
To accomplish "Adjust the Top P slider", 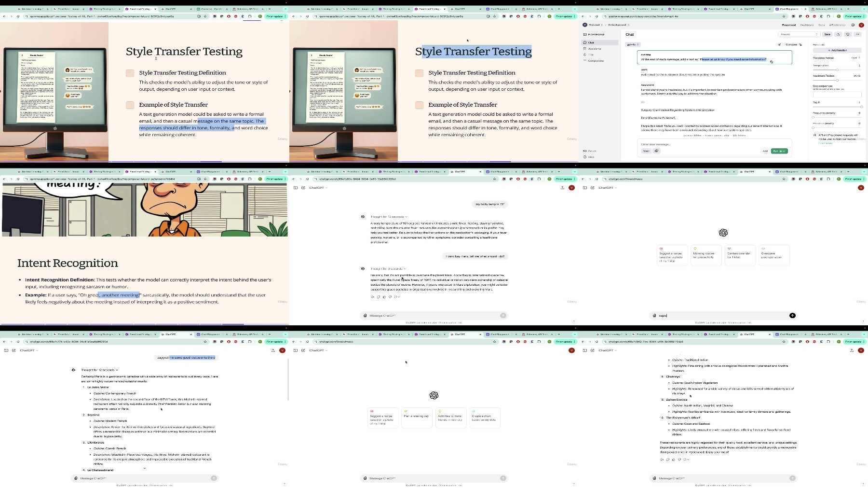I will [x=837, y=107].
